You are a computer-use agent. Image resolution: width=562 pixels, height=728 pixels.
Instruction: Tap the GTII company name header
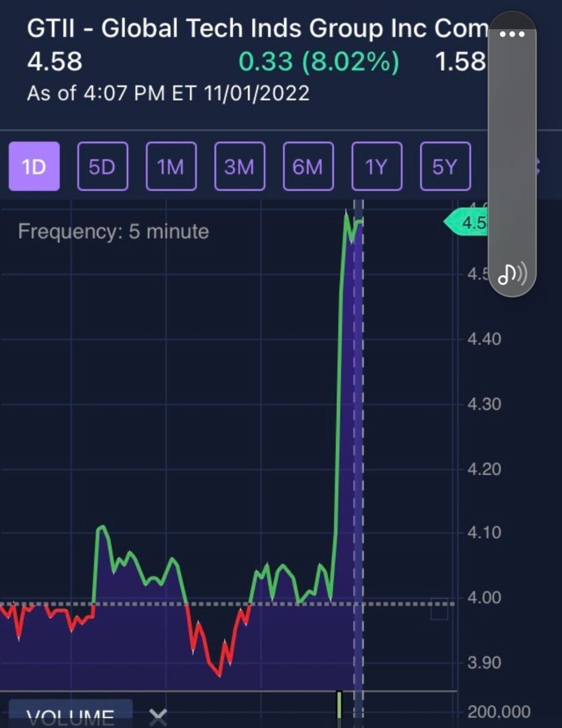pyautogui.click(x=258, y=28)
